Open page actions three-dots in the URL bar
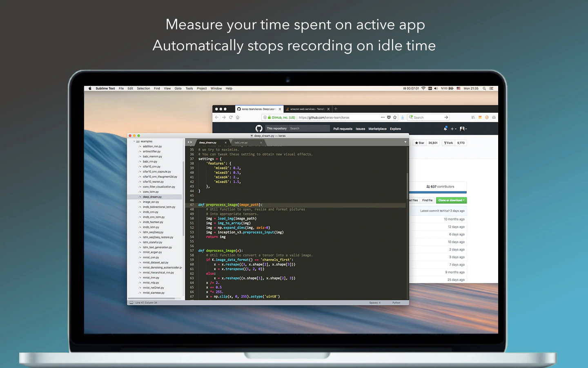588x368 pixels. [x=383, y=117]
